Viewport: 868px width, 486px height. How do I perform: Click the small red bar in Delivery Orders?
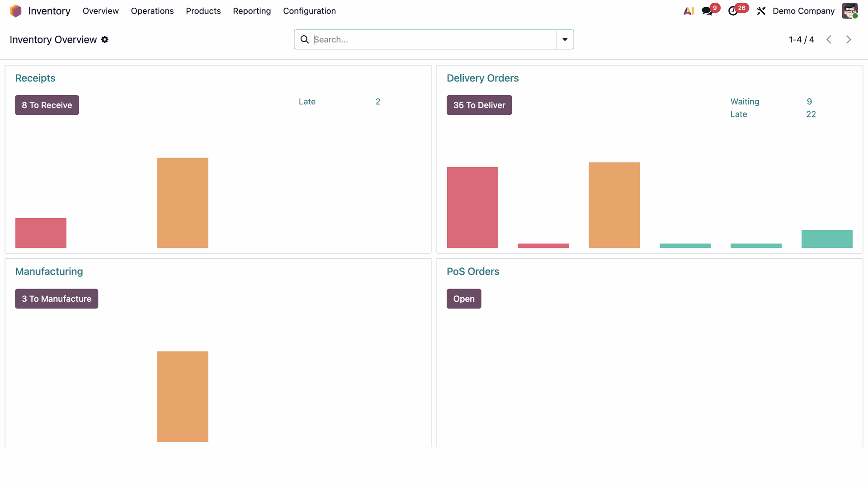[x=543, y=246]
